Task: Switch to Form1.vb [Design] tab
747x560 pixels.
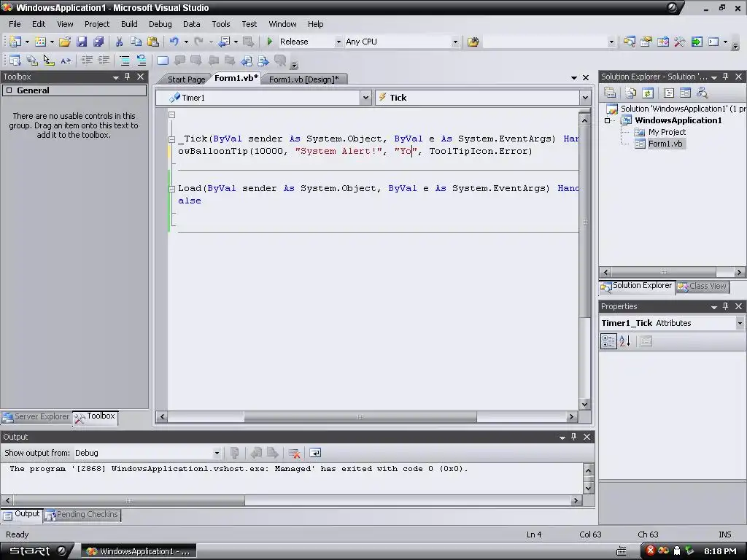Action: point(304,79)
